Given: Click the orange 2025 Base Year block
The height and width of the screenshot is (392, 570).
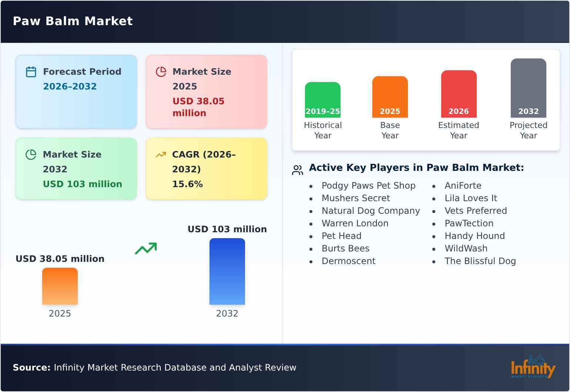Looking at the screenshot, I should (x=390, y=97).
